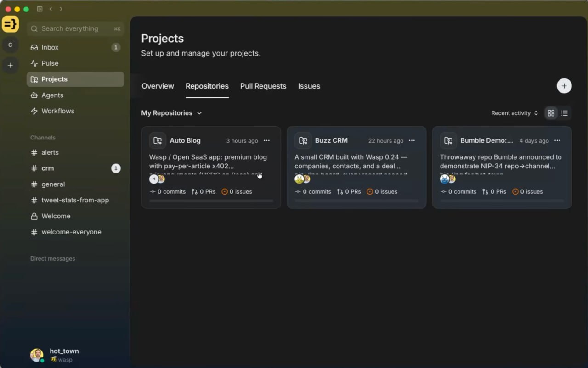Go forward with the right arrow

pyautogui.click(x=61, y=9)
